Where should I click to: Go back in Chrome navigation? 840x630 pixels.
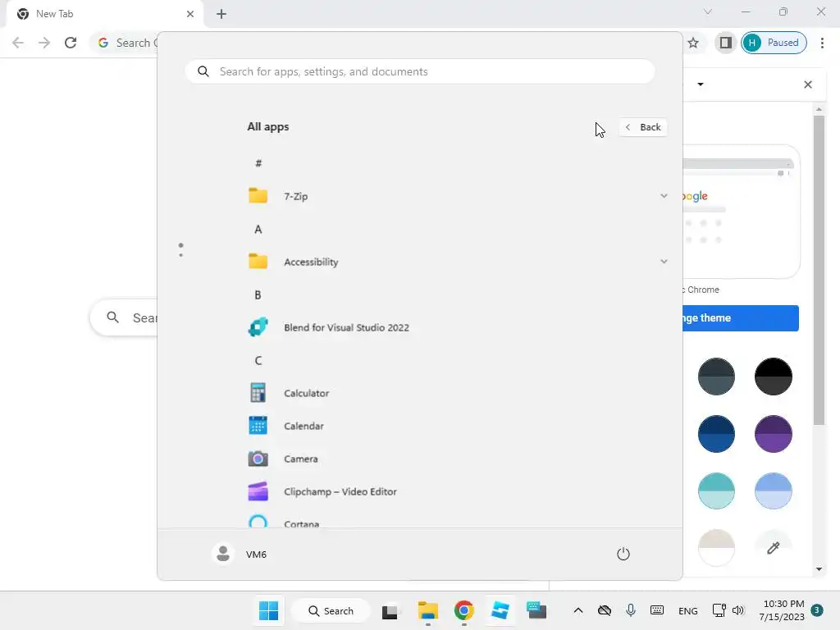18,43
